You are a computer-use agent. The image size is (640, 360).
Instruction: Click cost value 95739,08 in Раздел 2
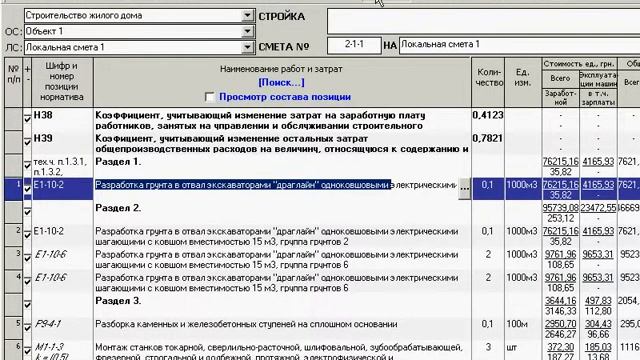[560, 208]
